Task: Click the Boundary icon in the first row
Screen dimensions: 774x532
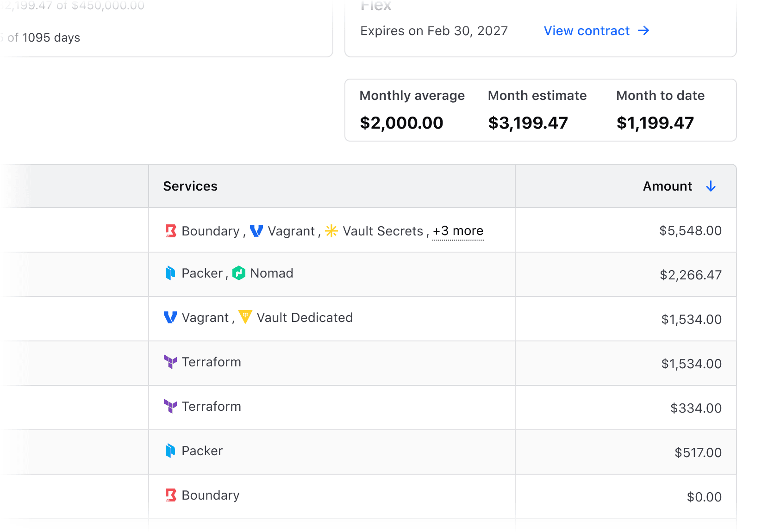Action: 171,231
